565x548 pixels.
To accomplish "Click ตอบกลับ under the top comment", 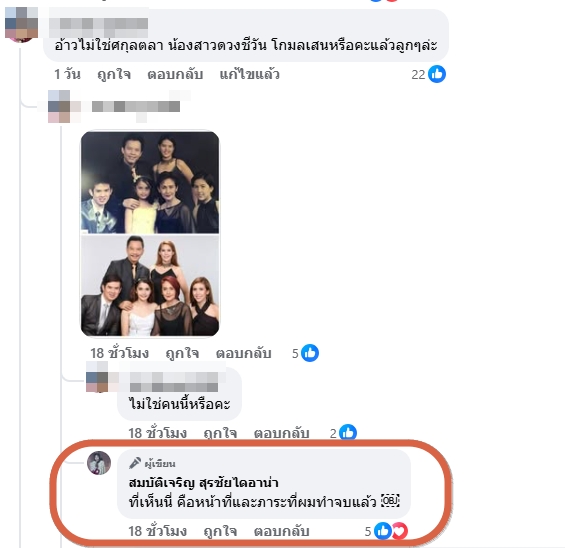I will click(175, 75).
